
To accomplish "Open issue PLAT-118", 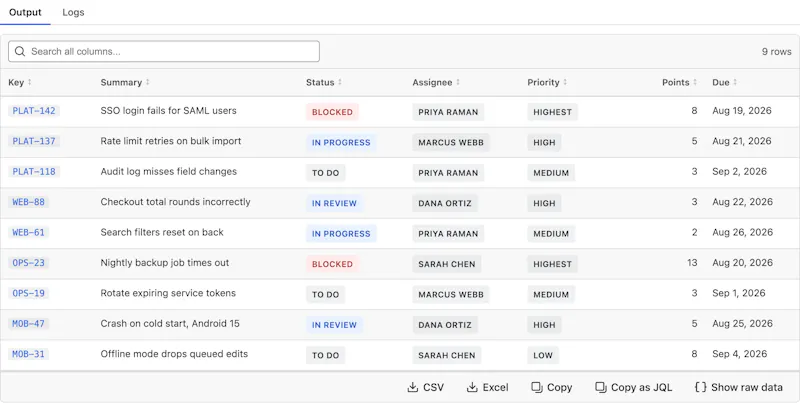I will [x=34, y=171].
